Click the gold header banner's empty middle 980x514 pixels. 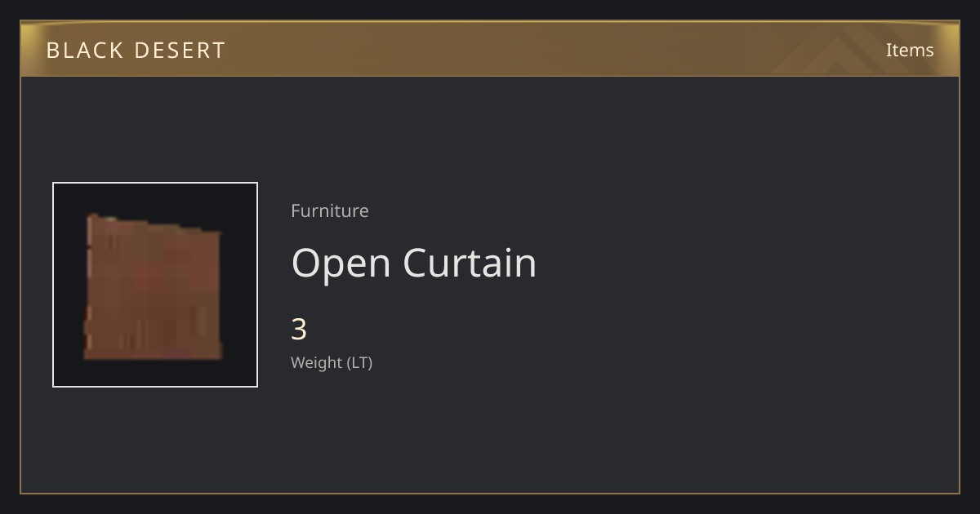490,49
